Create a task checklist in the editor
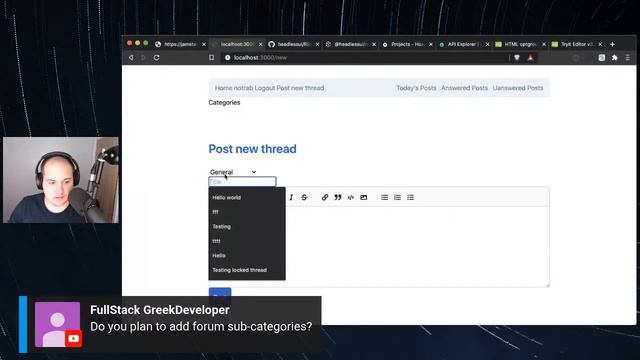 (411, 198)
